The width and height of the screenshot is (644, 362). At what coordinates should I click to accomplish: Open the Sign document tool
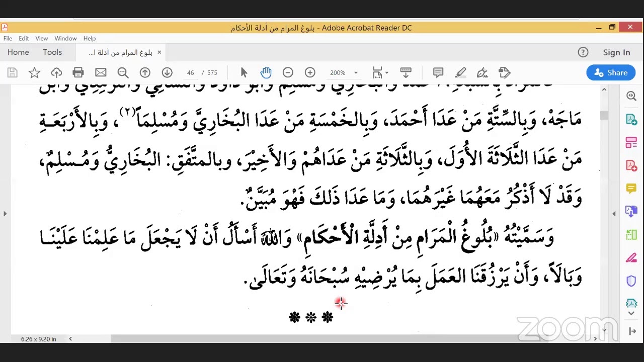click(x=482, y=73)
